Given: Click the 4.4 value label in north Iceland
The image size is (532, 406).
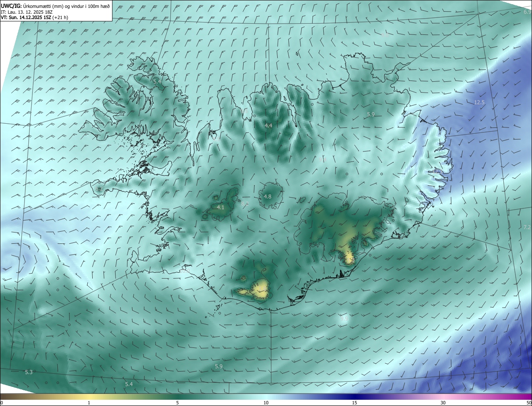Looking at the screenshot, I should (268, 125).
